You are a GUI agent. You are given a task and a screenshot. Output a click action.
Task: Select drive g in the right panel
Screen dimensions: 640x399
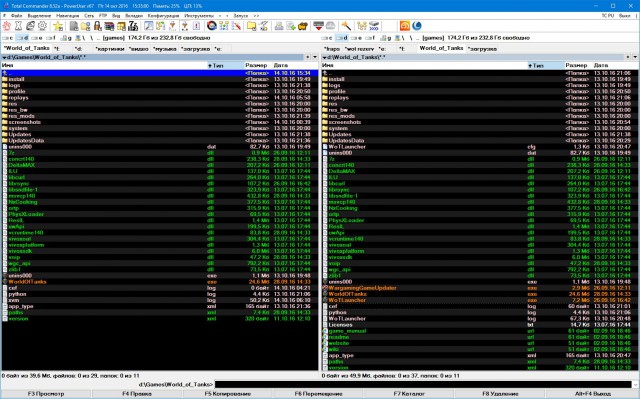pos(385,38)
